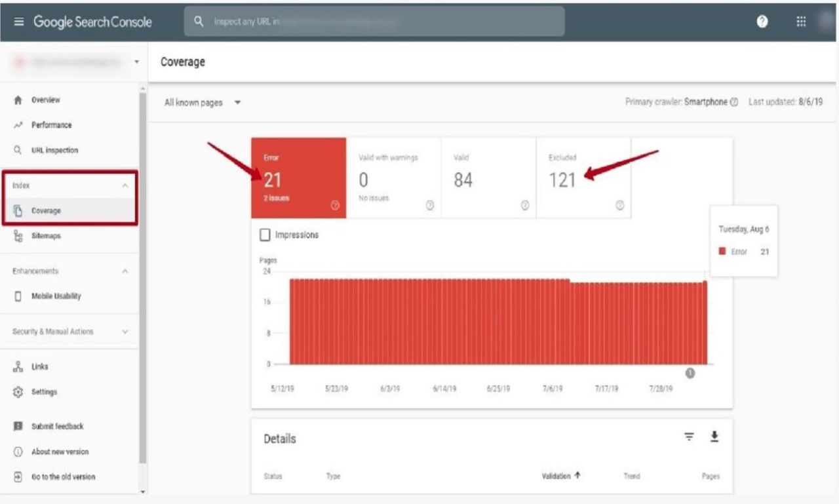Click the download arrow icon in Details

714,437
